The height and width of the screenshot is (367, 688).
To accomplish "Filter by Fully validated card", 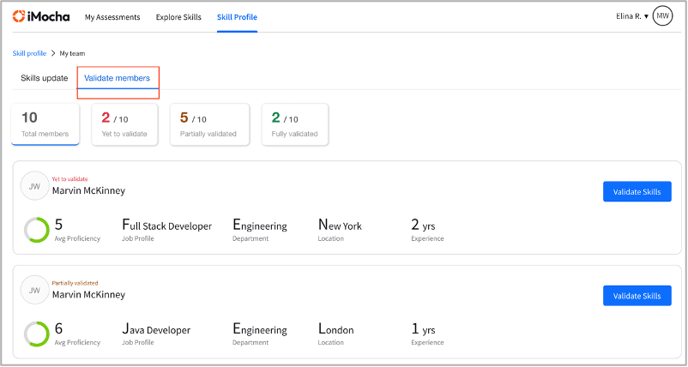I will (x=295, y=124).
